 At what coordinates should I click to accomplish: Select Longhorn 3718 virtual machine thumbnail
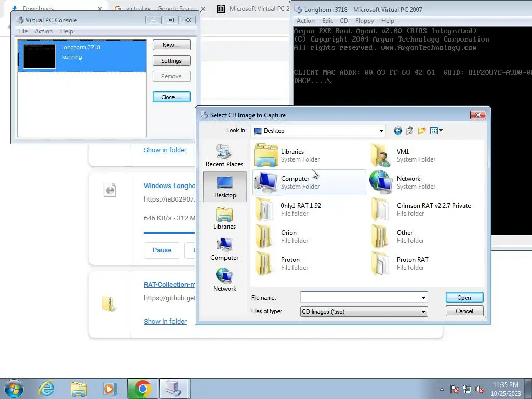(39, 56)
